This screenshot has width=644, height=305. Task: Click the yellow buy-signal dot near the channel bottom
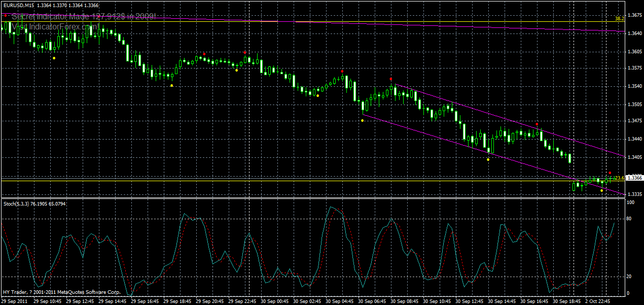tap(602, 190)
